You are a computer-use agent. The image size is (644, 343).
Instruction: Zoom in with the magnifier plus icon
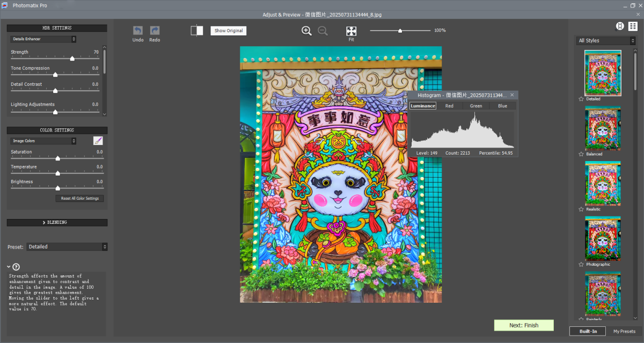point(306,31)
